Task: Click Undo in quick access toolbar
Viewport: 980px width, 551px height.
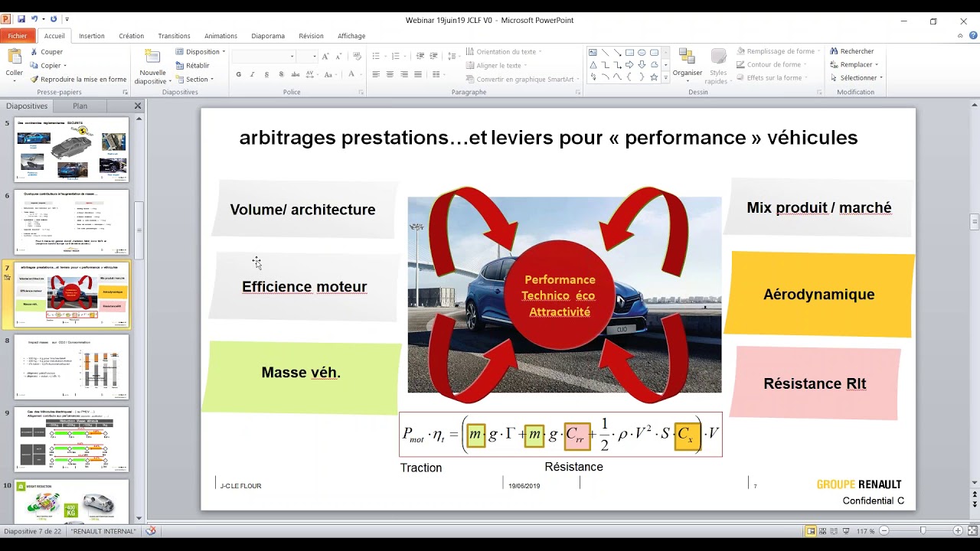Action: coord(35,19)
